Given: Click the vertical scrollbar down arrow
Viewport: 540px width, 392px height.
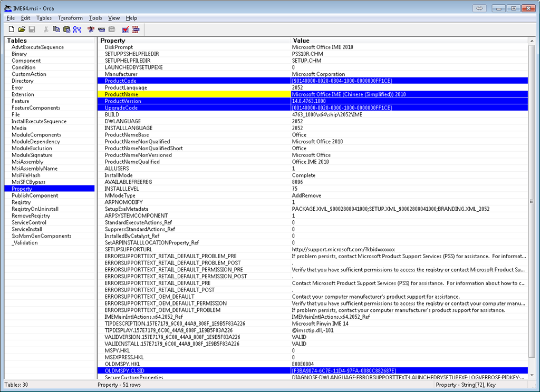Looking at the screenshot, I should coord(532,375).
